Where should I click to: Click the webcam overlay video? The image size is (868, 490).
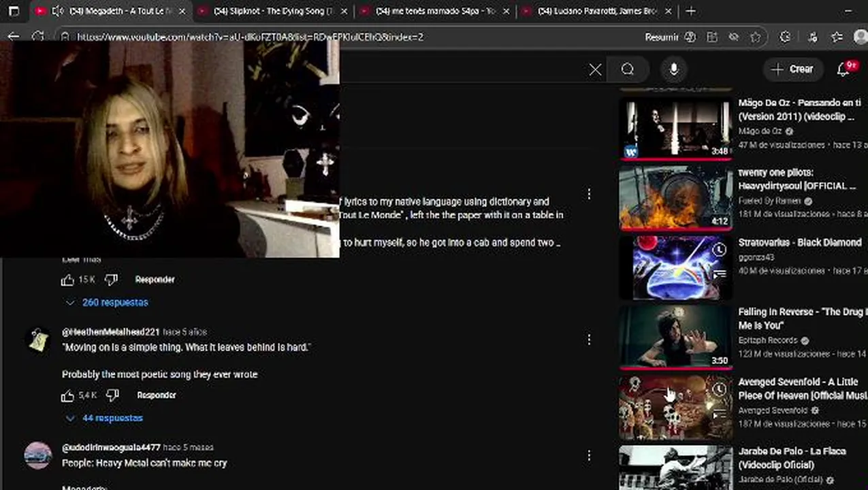(x=170, y=148)
